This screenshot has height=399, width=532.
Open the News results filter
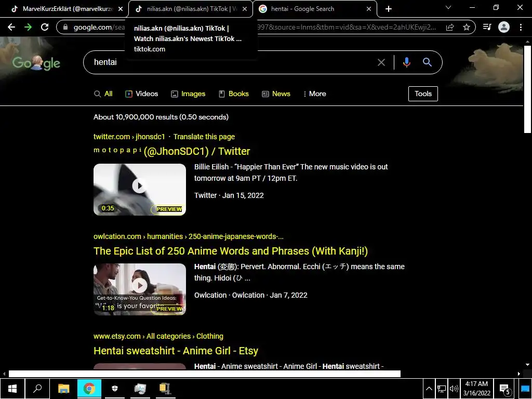point(276,94)
